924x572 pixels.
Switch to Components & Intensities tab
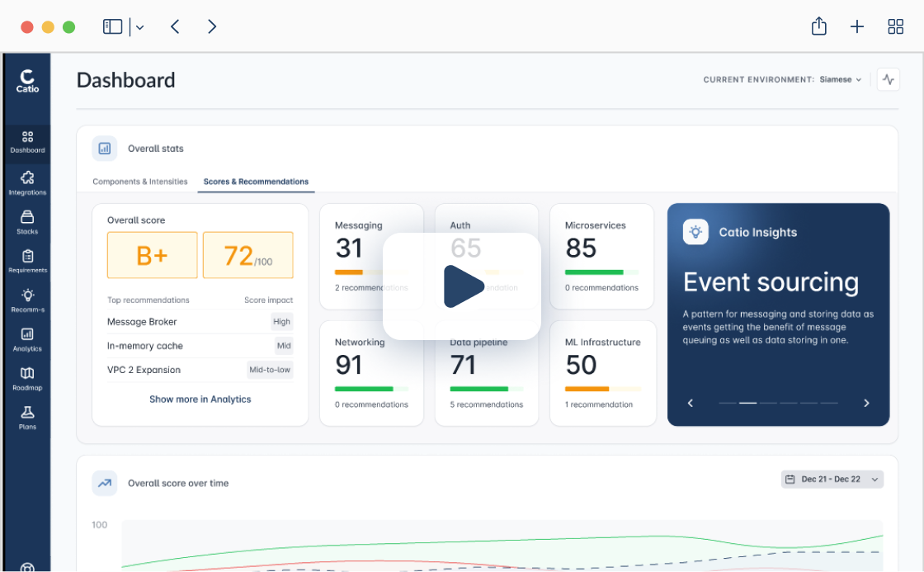click(x=139, y=182)
